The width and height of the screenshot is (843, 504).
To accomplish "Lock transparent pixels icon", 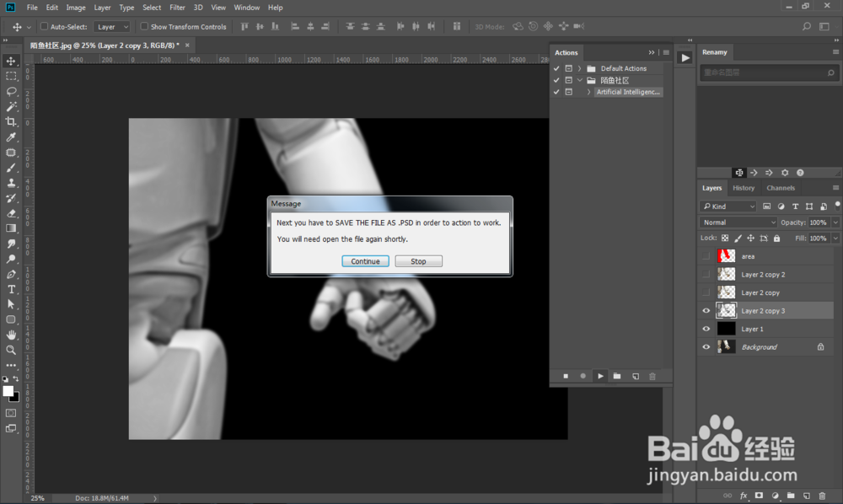I will click(x=725, y=238).
